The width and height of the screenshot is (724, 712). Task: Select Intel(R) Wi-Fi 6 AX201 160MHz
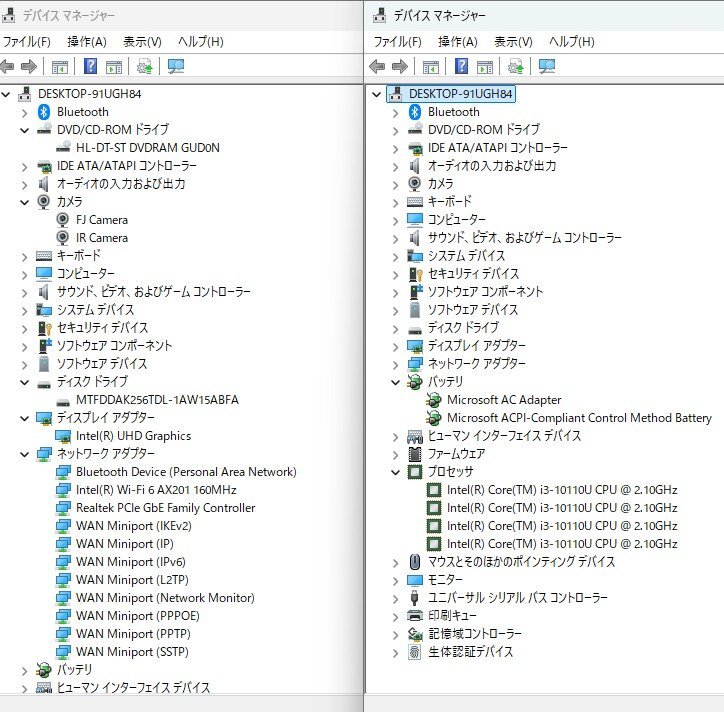[x=156, y=490]
